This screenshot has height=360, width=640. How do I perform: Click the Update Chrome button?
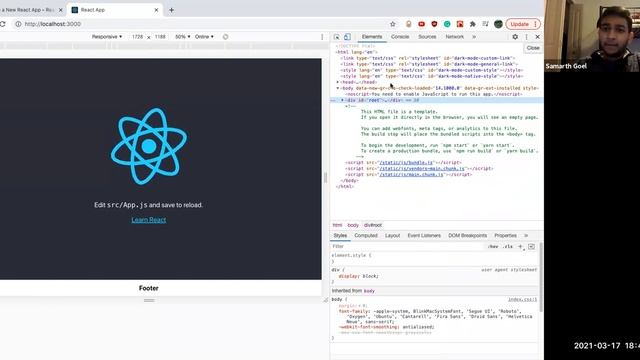point(523,24)
